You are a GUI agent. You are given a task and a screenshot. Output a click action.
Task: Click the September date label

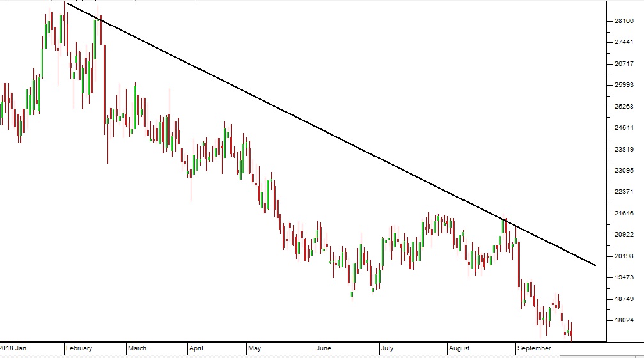(x=534, y=348)
